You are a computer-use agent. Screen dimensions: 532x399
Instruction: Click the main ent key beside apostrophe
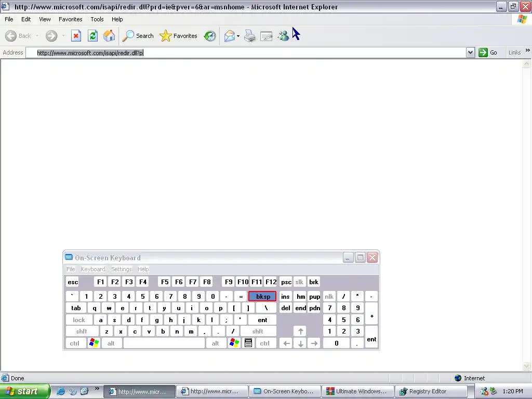262,320
